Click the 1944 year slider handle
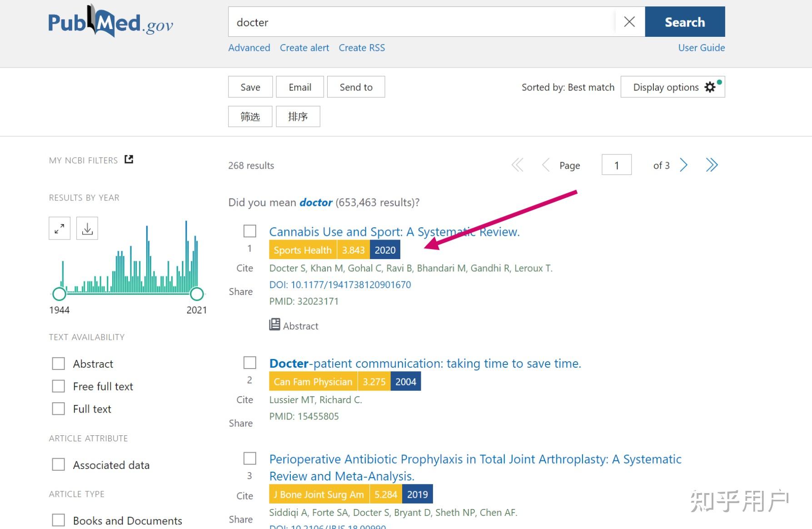The height and width of the screenshot is (529, 812). coord(60,294)
